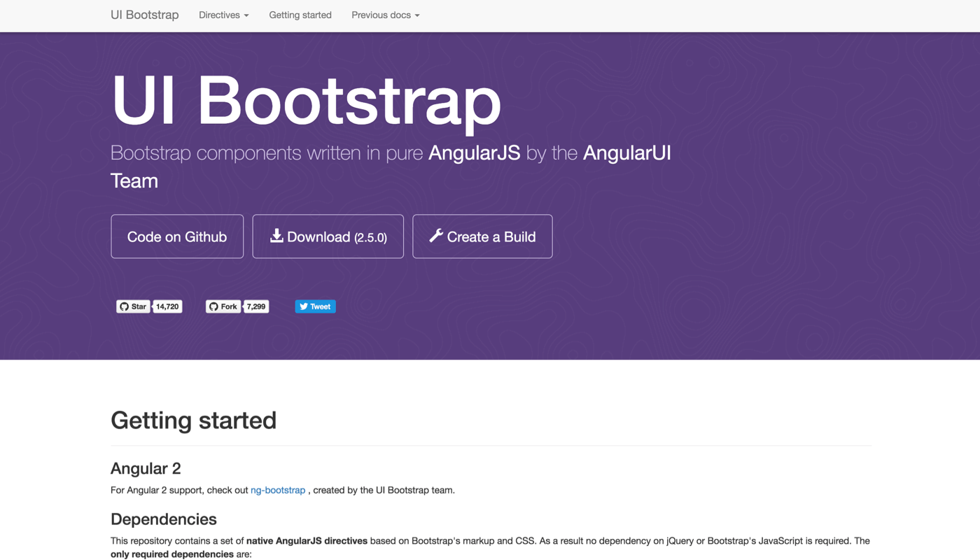
Task: Open the Getting started nav item
Action: (x=300, y=15)
